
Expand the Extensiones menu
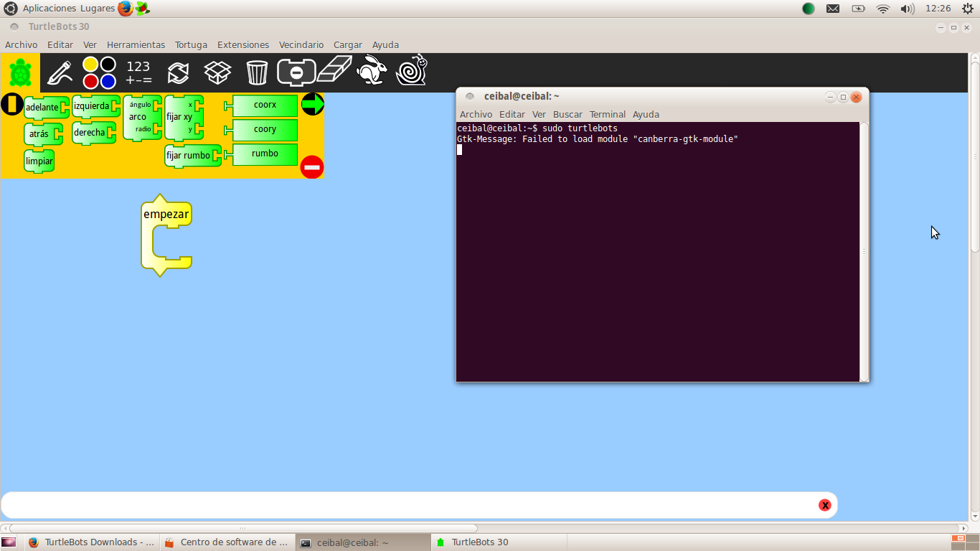point(243,44)
